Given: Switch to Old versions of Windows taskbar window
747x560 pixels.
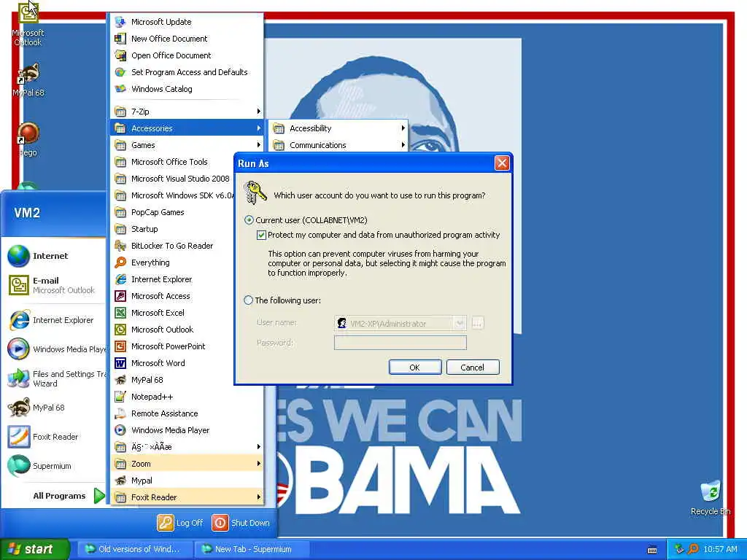Looking at the screenshot, I should 134,549.
